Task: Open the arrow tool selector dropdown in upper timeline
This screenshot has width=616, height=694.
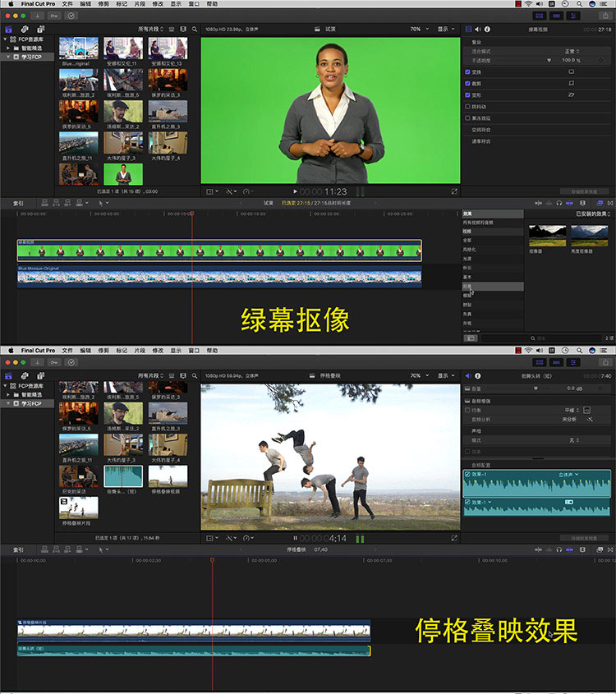Action: 103,203
